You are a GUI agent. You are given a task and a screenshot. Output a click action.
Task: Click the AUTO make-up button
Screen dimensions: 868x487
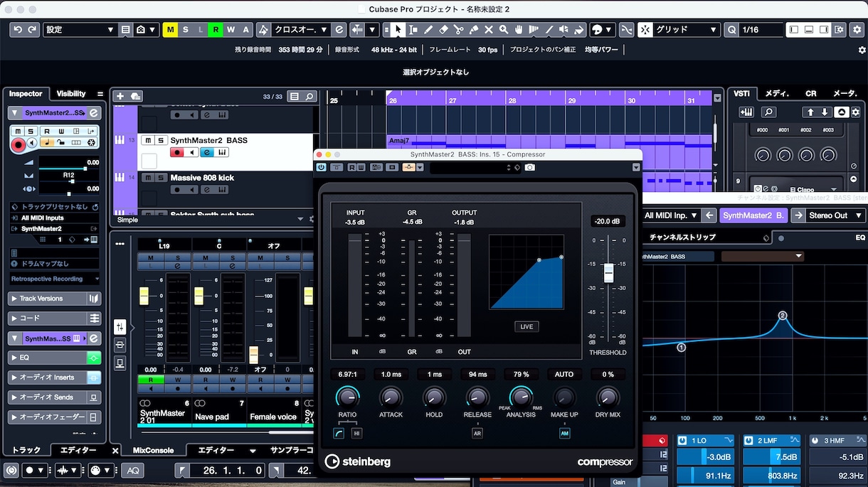pos(564,374)
